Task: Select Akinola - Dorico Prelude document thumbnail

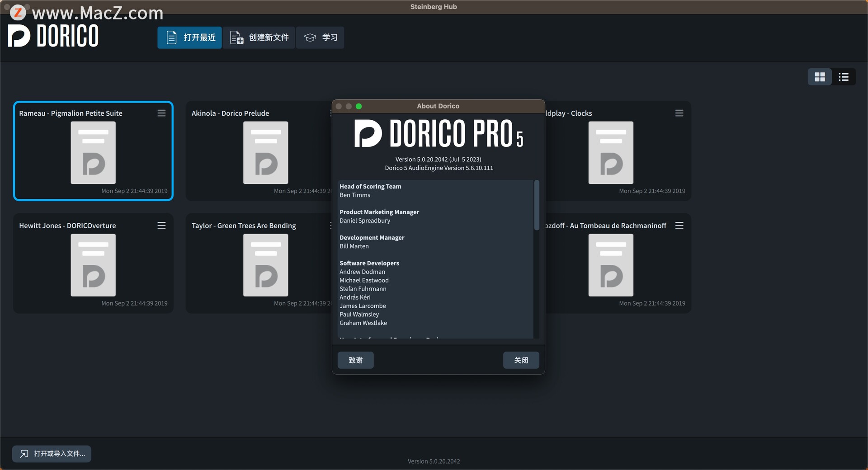Action: point(266,153)
